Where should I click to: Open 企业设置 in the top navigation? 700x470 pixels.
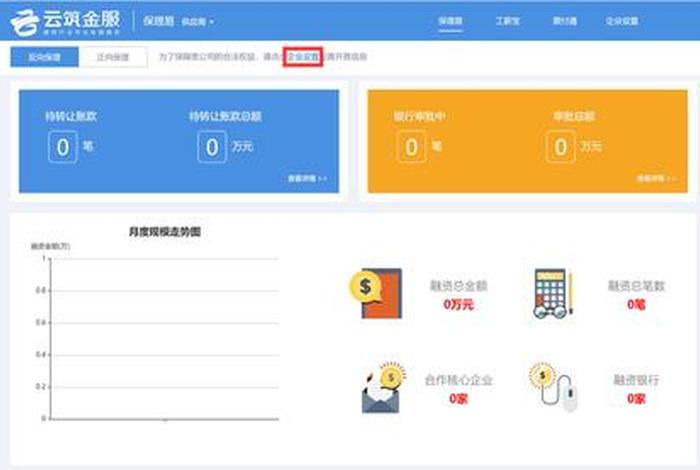pyautogui.click(x=622, y=21)
